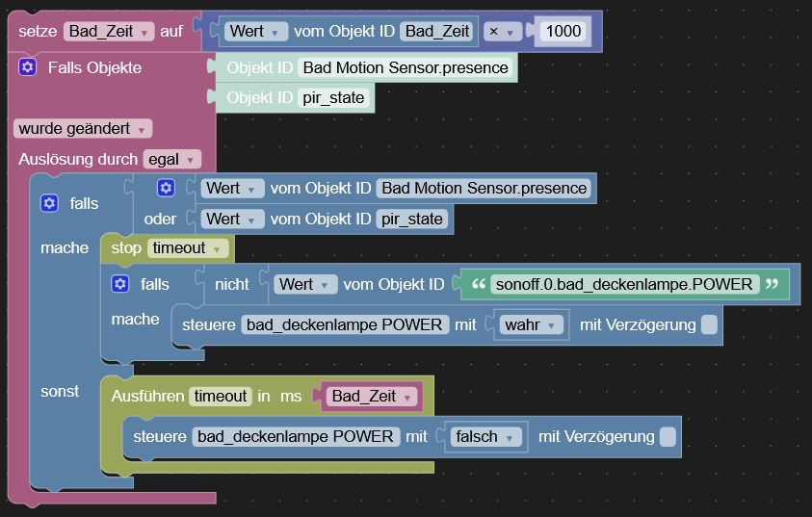Click the Falls Objekte label

click(94, 67)
